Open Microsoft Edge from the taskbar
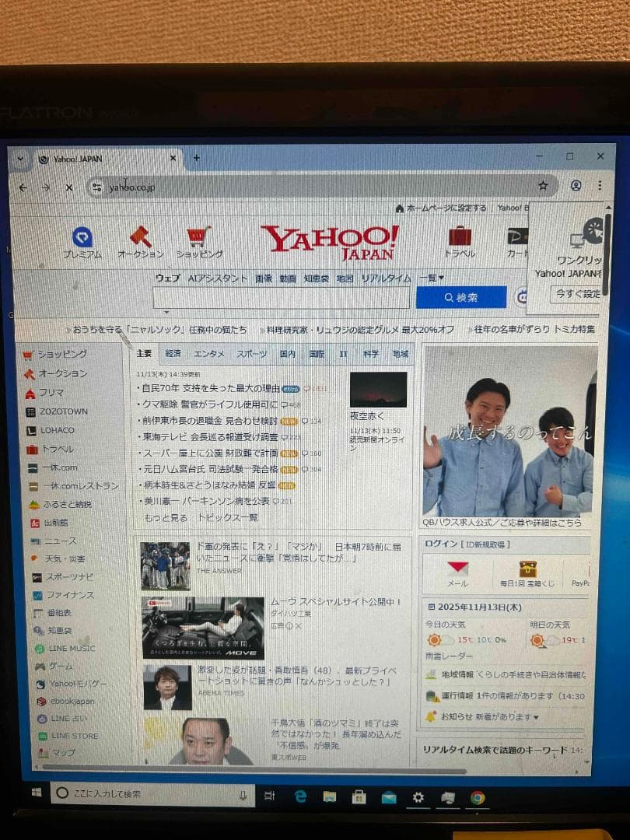Screen dimensions: 630x840 (x=299, y=796)
